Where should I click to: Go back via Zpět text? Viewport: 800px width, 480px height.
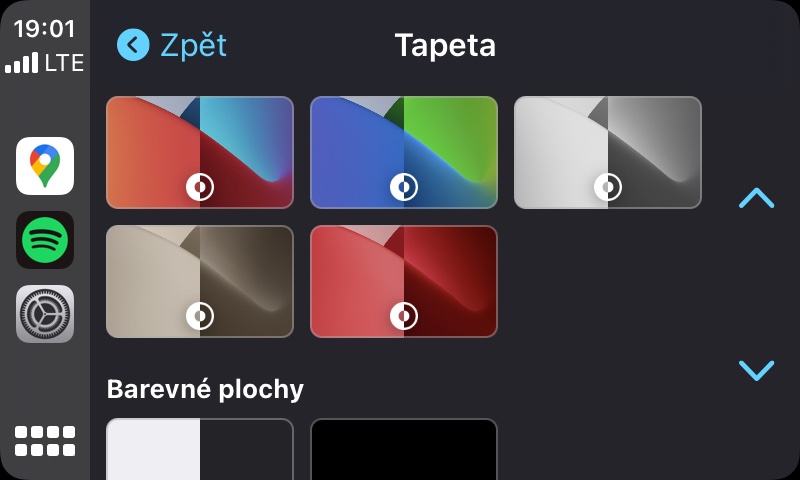(x=193, y=45)
